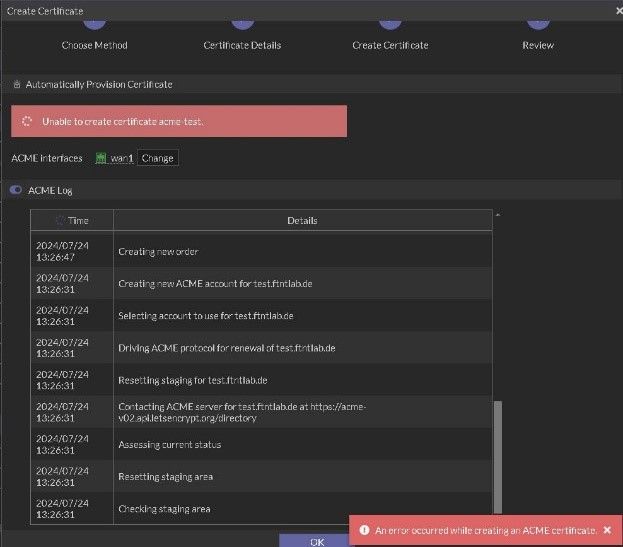This screenshot has width=623, height=547.
Task: Click the Details column header
Action: tap(302, 220)
